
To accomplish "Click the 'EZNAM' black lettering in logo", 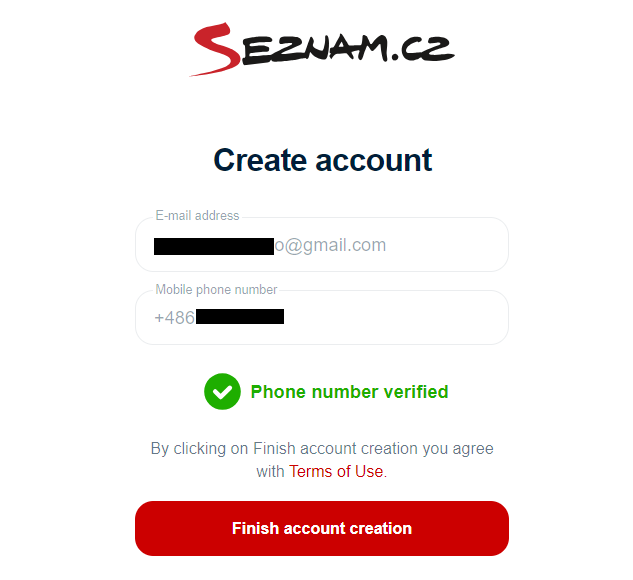I will pyautogui.click(x=315, y=49).
